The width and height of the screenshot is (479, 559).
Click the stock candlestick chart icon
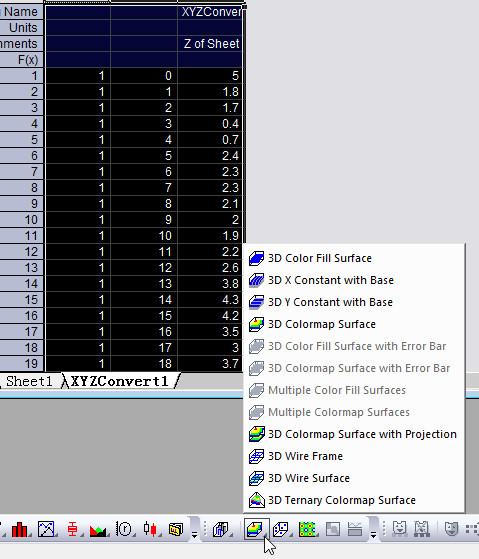pyautogui.click(x=150, y=529)
